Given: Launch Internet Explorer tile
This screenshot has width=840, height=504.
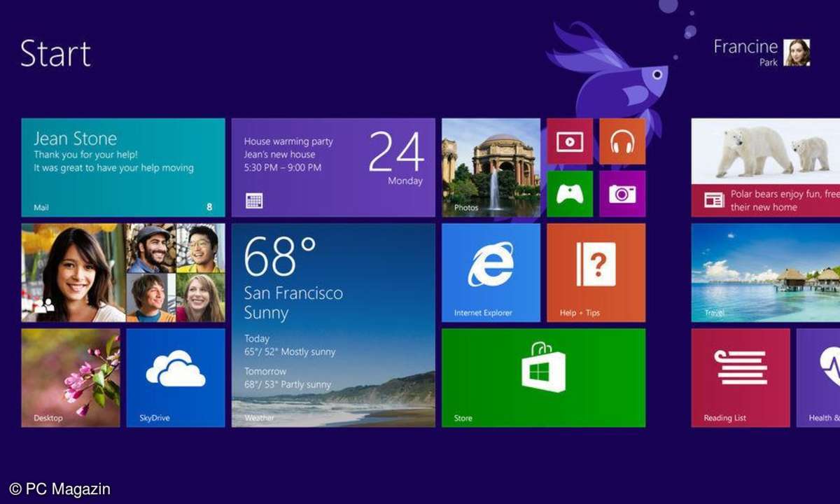Looking at the screenshot, I should (x=491, y=272).
